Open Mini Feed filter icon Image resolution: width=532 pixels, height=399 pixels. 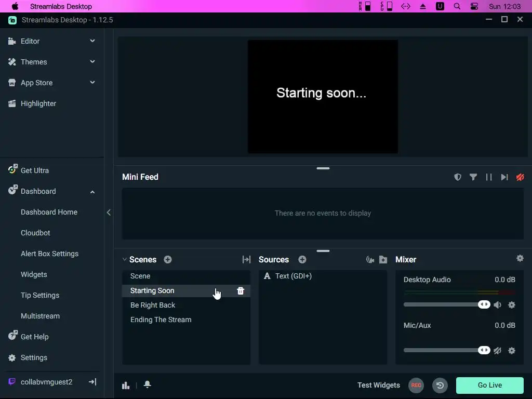click(473, 177)
